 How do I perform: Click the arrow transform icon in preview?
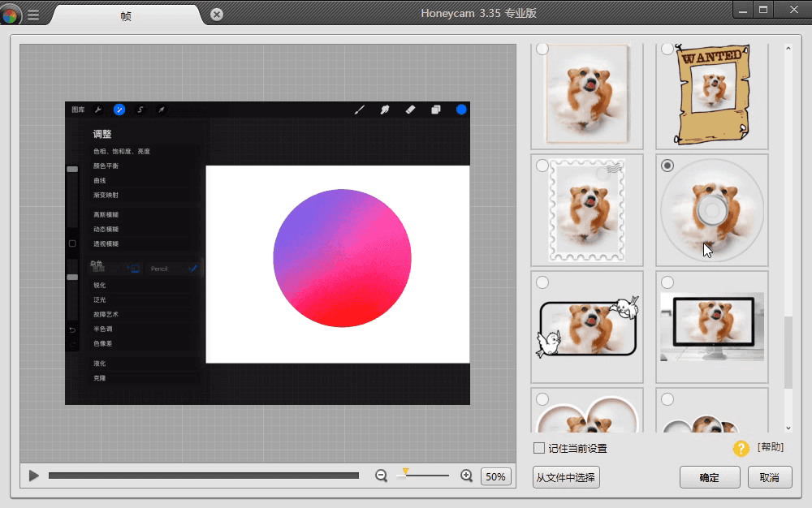click(x=161, y=110)
